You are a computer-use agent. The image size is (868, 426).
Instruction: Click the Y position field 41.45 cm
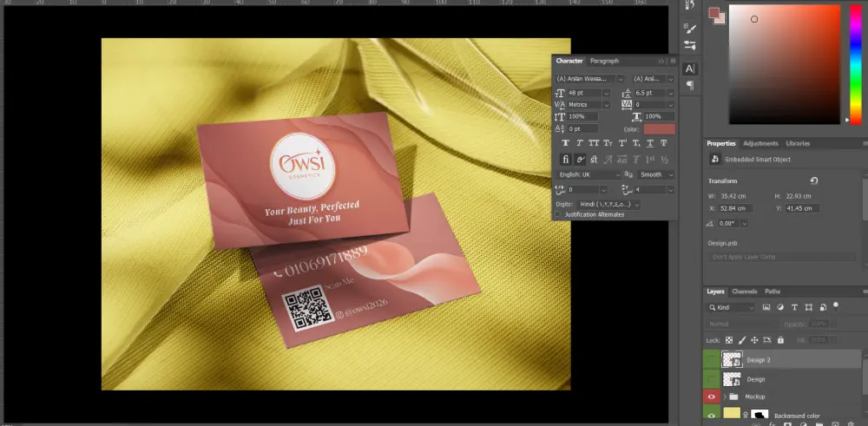[801, 208]
